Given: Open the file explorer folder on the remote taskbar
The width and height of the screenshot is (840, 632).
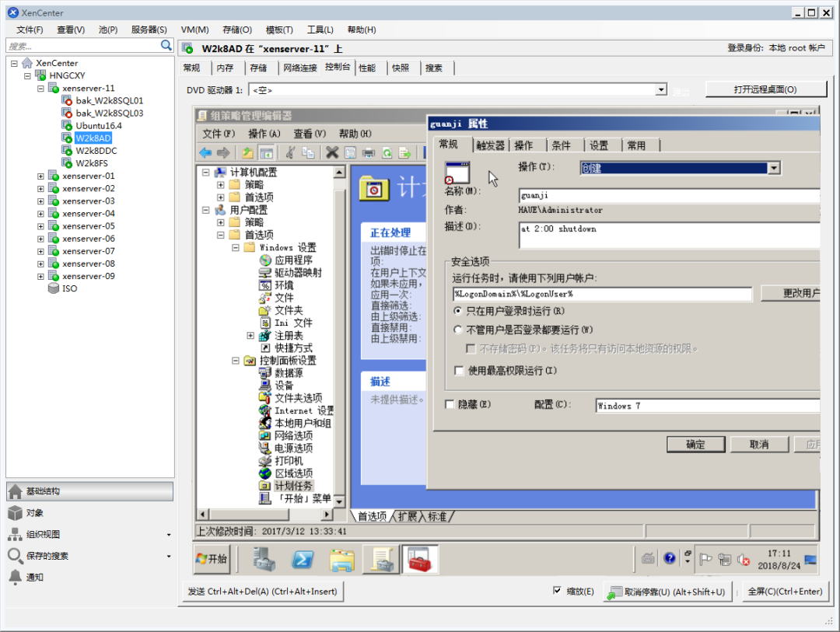Looking at the screenshot, I should [341, 559].
